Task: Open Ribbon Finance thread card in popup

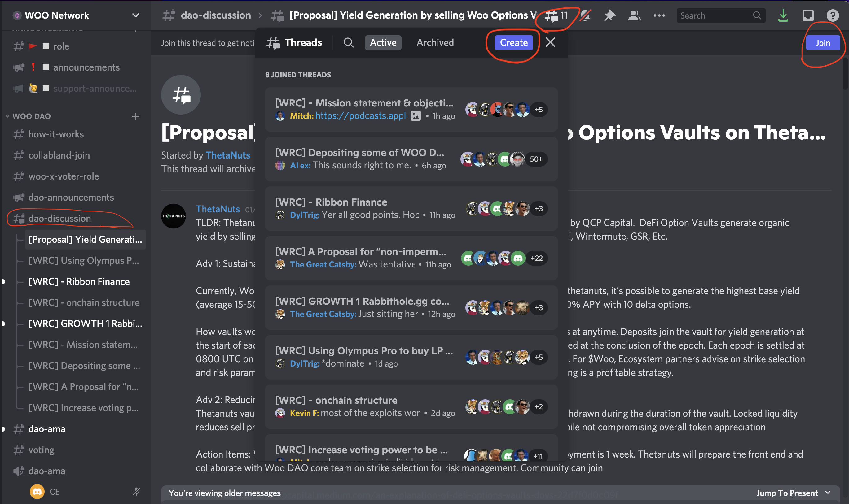Action: (411, 209)
